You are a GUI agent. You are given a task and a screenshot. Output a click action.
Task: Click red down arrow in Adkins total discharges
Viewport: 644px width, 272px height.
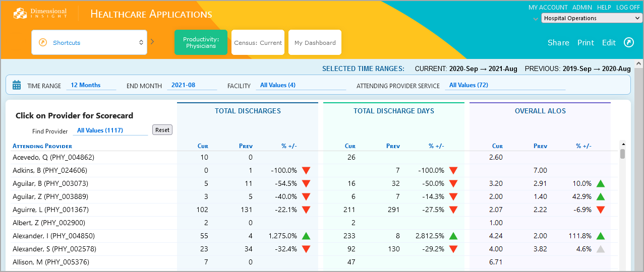306,171
